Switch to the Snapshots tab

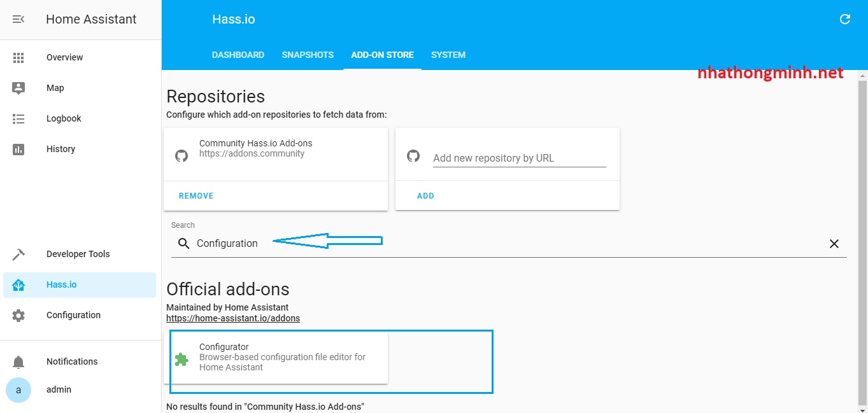pyautogui.click(x=308, y=55)
